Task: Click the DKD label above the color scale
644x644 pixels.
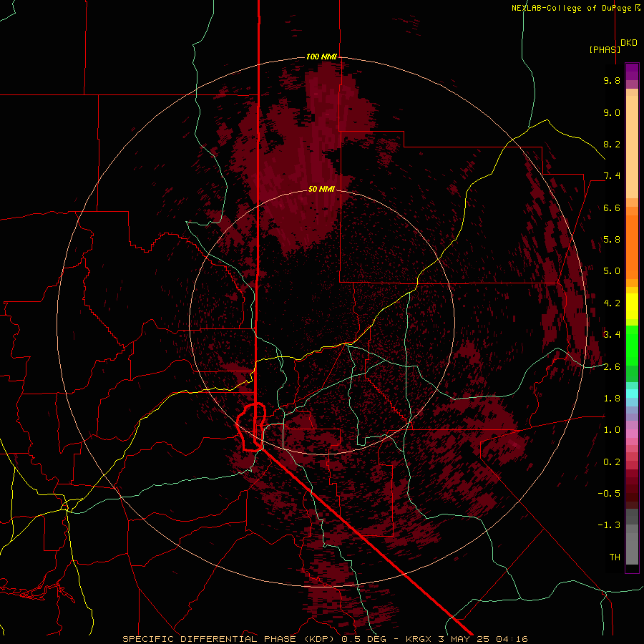Action: (x=629, y=43)
